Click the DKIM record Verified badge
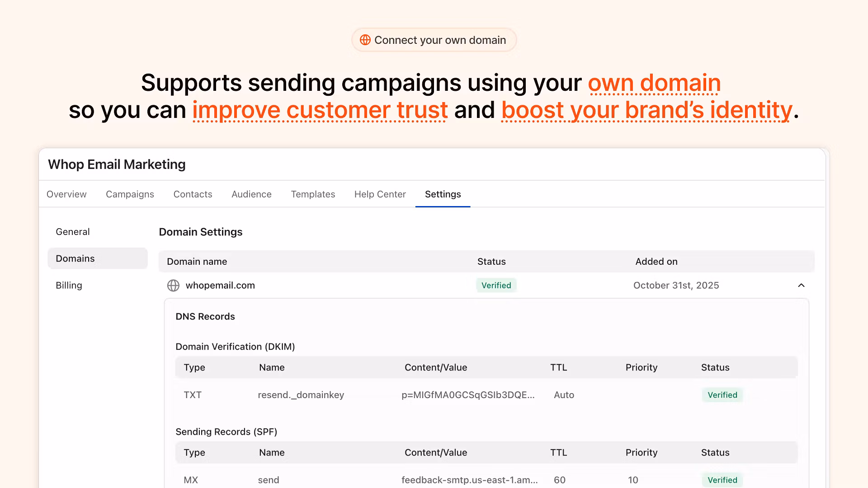 (x=722, y=395)
